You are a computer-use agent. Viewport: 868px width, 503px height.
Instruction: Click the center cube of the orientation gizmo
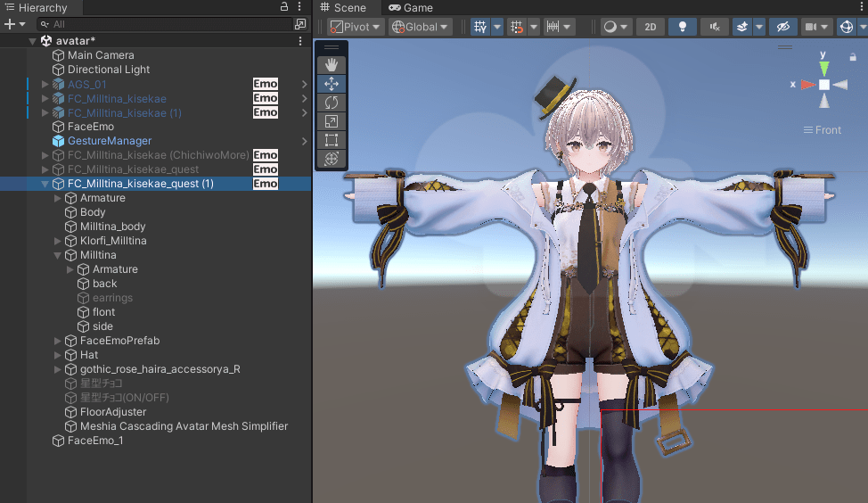tap(824, 85)
